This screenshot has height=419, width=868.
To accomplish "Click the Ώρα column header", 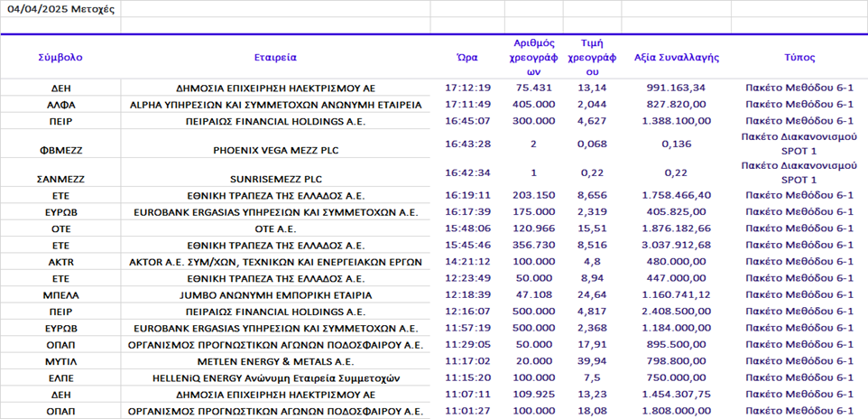I will click(467, 57).
